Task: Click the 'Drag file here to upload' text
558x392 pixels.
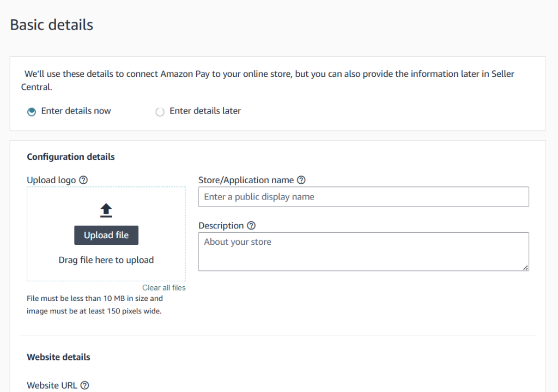Action: tap(106, 260)
